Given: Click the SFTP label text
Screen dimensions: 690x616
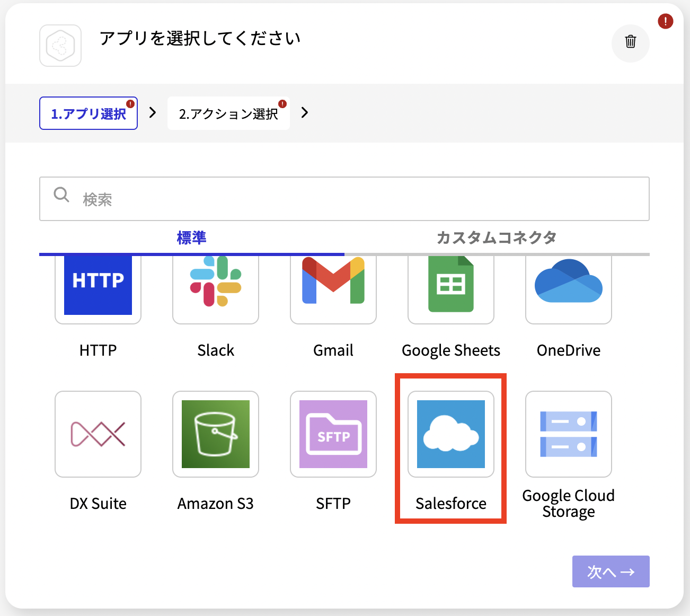Looking at the screenshot, I should (333, 504).
